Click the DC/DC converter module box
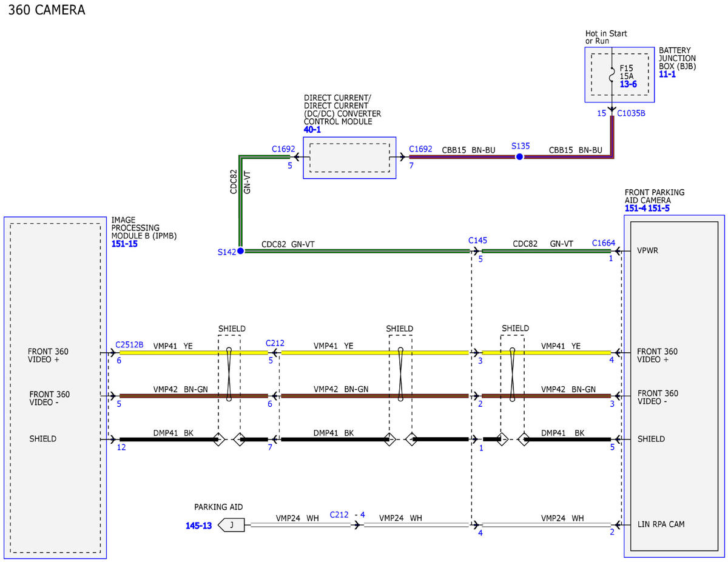Viewport: 728px width, 562px height. [x=349, y=158]
